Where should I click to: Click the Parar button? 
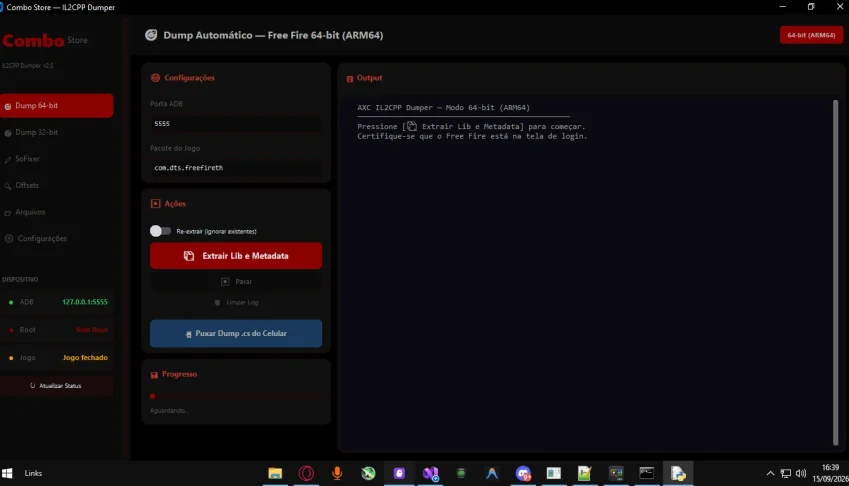click(x=236, y=281)
